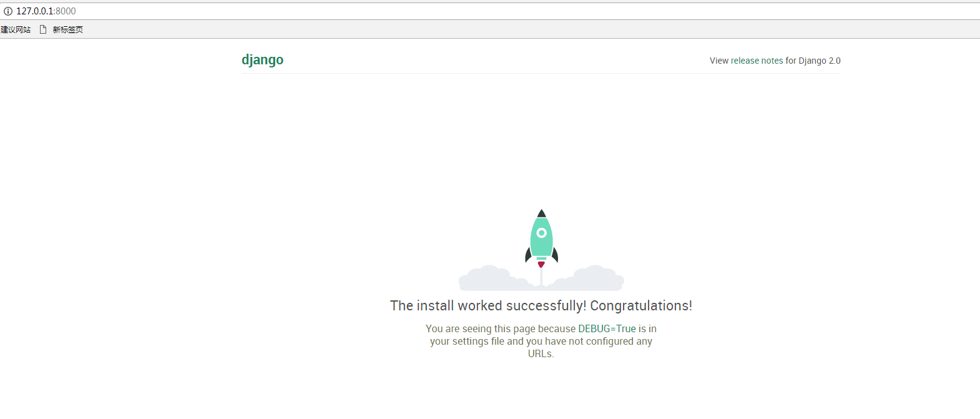Click the install worked successfully heading
Screen dimensions: 980x419
tap(541, 305)
